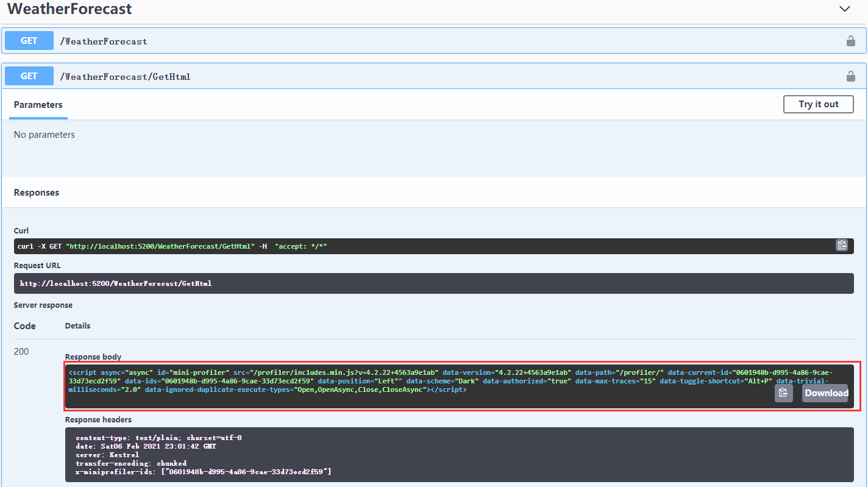Copy the curl command to clipboard

[x=842, y=245]
